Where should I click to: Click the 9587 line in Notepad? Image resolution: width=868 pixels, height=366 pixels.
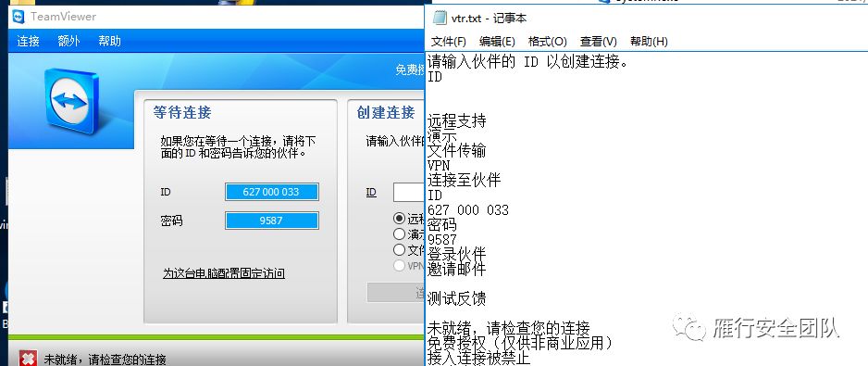(x=442, y=240)
